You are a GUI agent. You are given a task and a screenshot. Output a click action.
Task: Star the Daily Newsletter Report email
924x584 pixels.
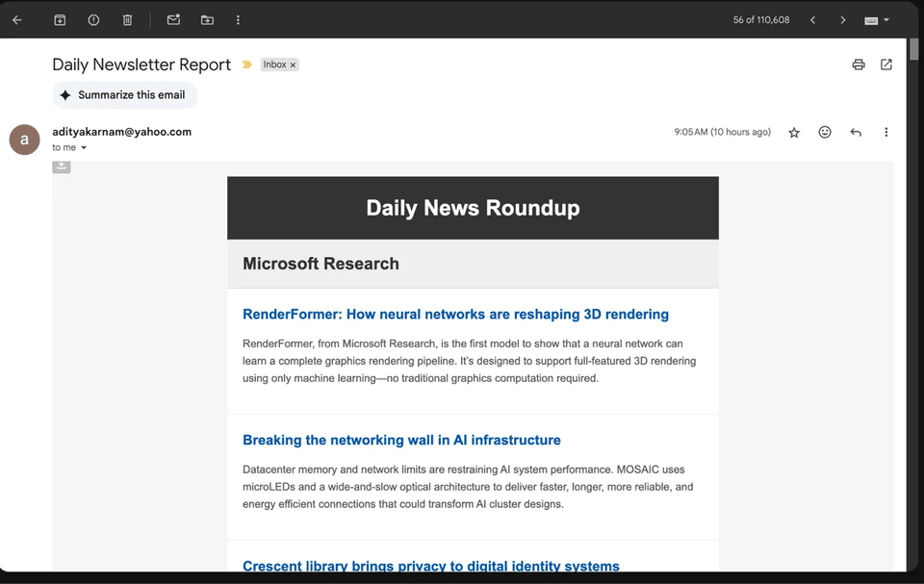point(794,132)
